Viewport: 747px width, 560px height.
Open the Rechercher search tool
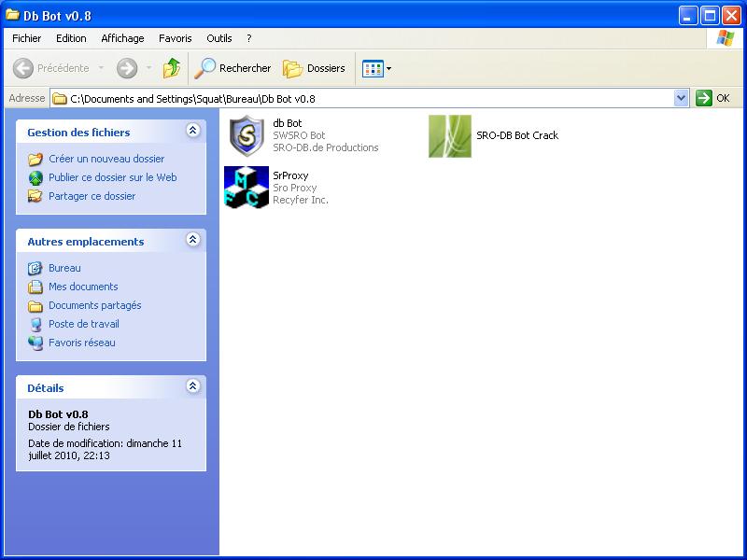coord(233,68)
